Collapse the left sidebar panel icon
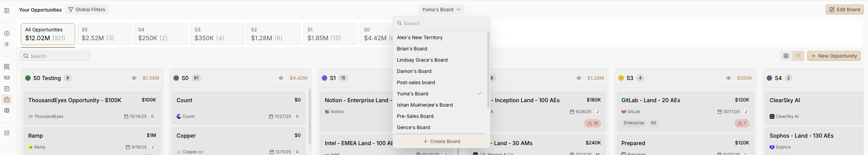The height and width of the screenshot is (155, 868). click(x=7, y=11)
